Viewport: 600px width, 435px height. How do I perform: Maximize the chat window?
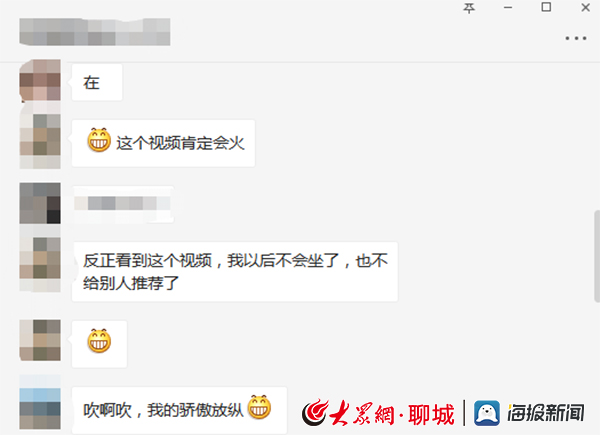(546, 7)
